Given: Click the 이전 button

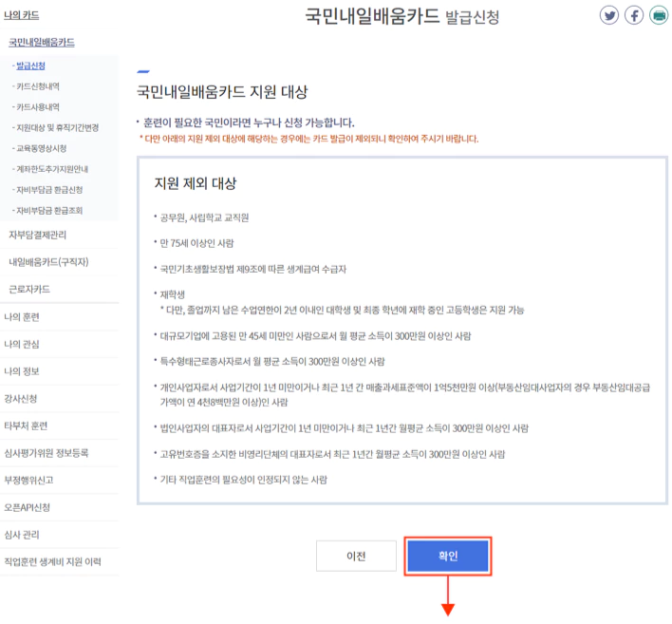Looking at the screenshot, I should (356, 556).
